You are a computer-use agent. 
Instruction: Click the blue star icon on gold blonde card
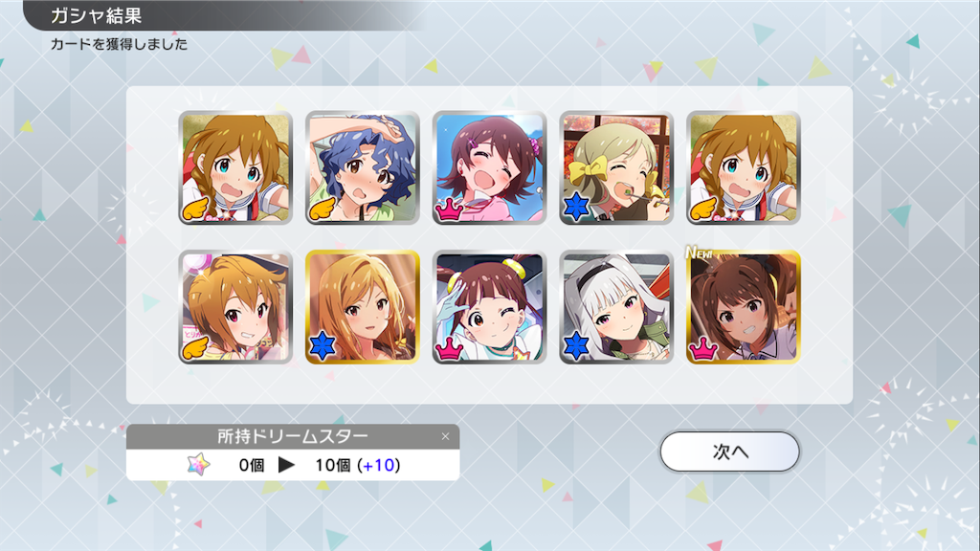tap(323, 346)
